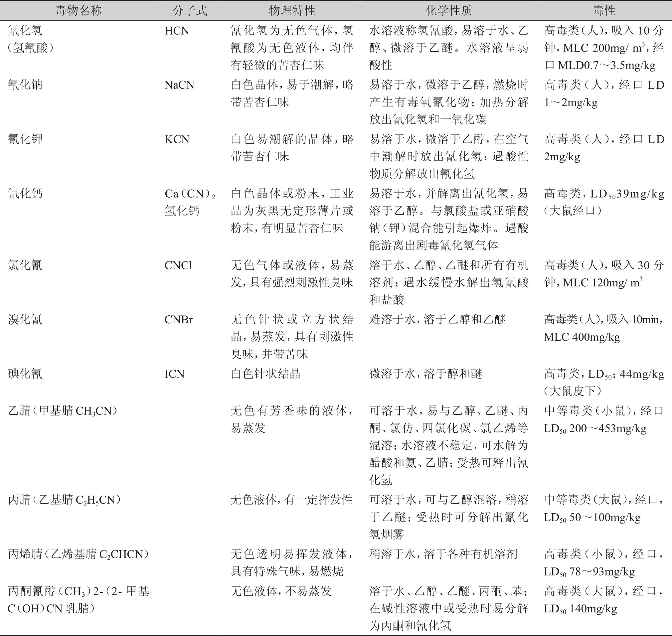This screenshot has width=672, height=636.
Task: Click the 难溶于水,溶于乙醇和乙醚 cell
Action: point(438,319)
